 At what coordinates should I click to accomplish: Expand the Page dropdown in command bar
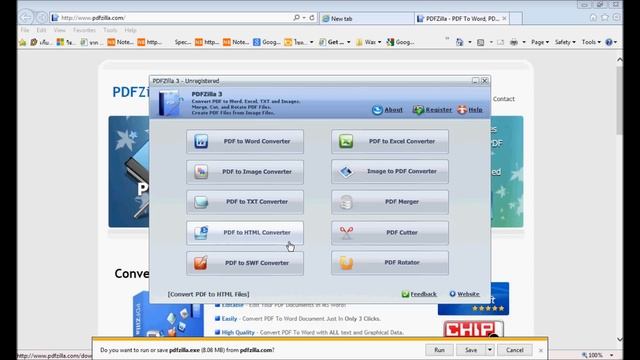[x=540, y=42]
